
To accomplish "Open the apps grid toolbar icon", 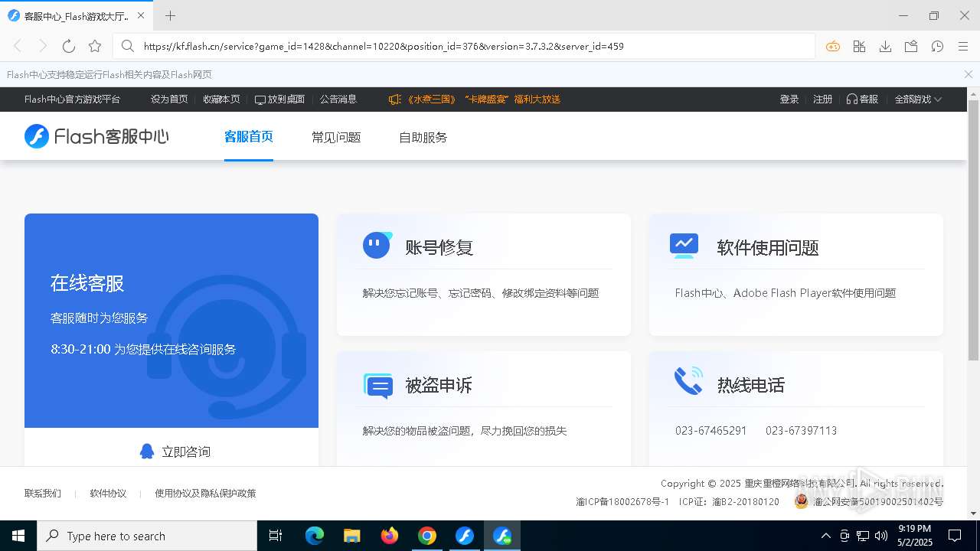I will pyautogui.click(x=859, y=47).
